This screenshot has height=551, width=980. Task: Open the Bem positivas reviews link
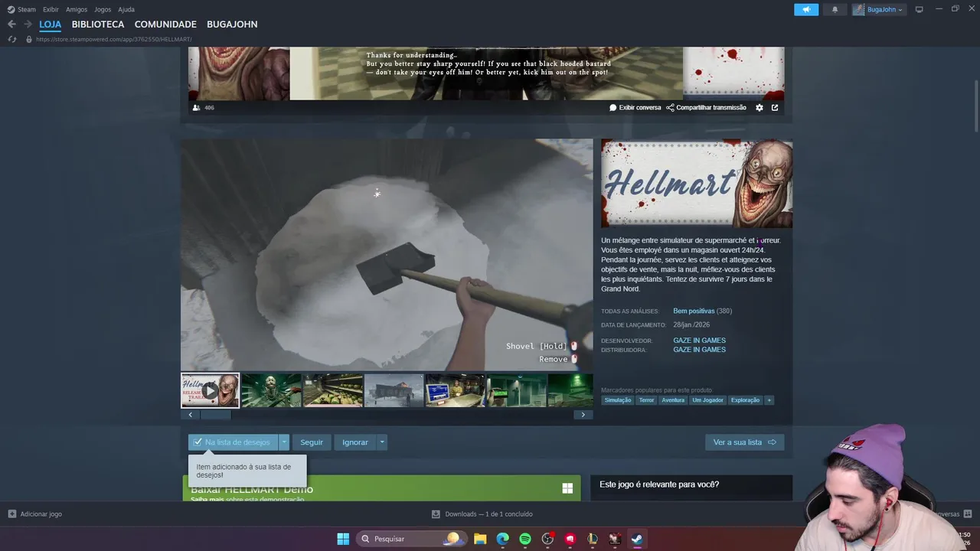pyautogui.click(x=694, y=311)
